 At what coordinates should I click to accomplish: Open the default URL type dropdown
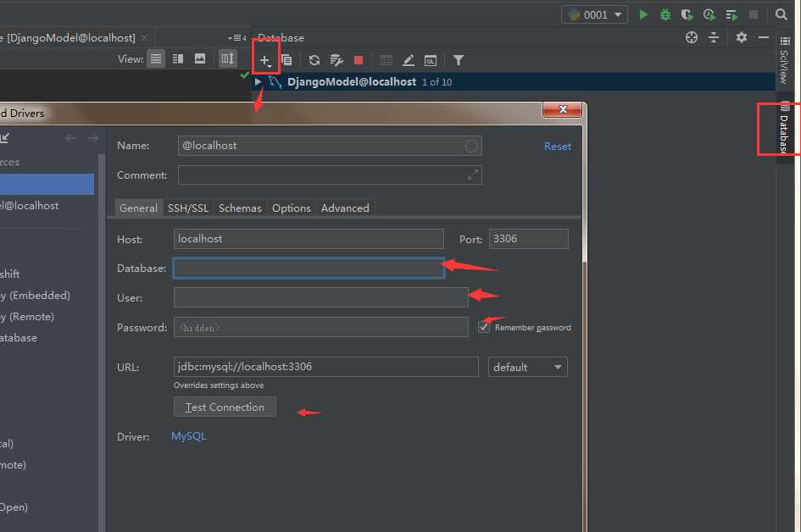[x=528, y=367]
